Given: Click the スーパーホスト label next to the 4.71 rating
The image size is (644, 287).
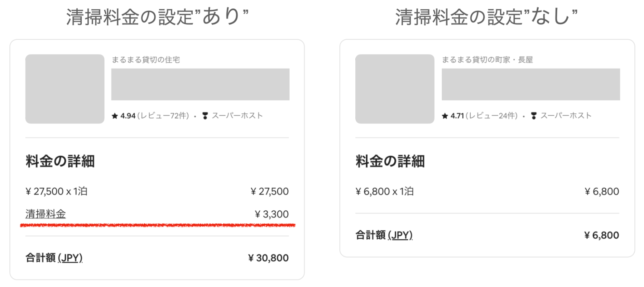Looking at the screenshot, I should pyautogui.click(x=566, y=116).
